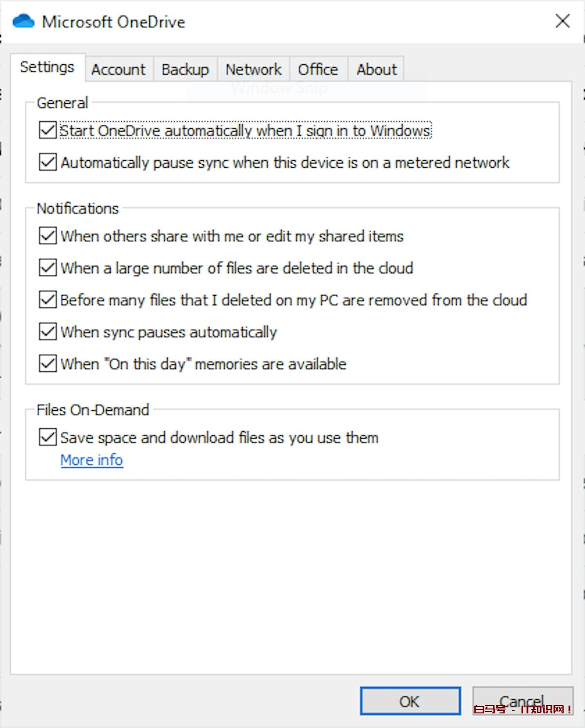Go to the About tab

pos(376,70)
